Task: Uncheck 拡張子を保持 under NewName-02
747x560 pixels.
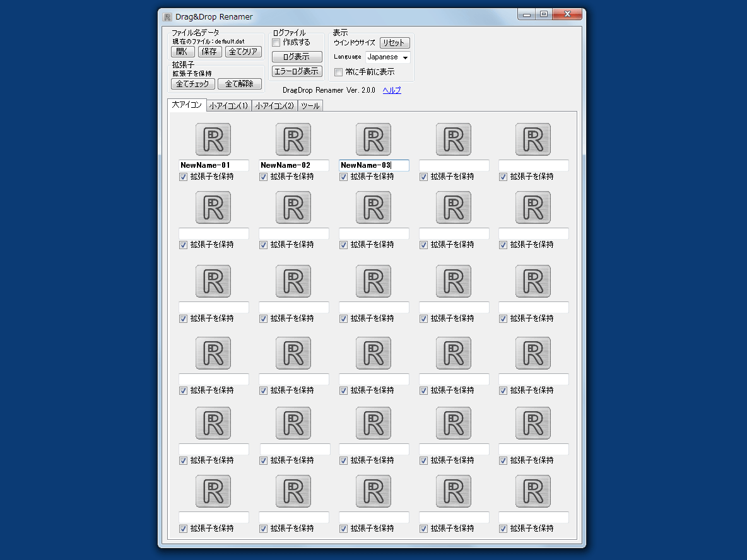Action: click(x=263, y=177)
